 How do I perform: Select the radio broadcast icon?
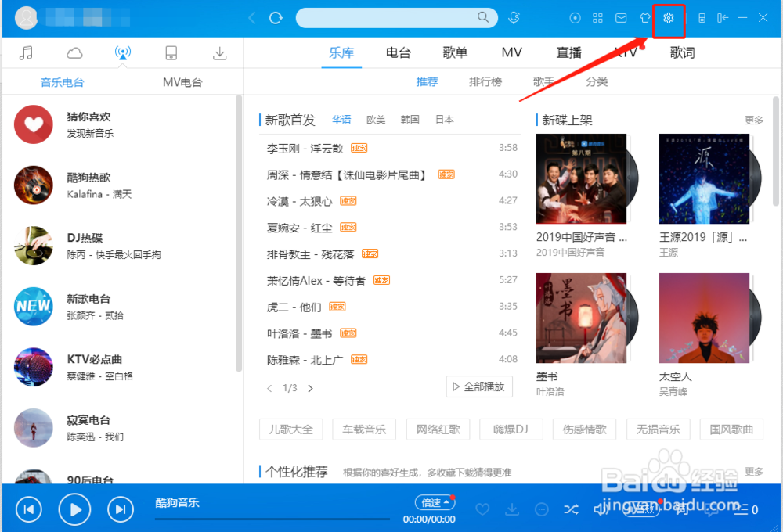(122, 52)
